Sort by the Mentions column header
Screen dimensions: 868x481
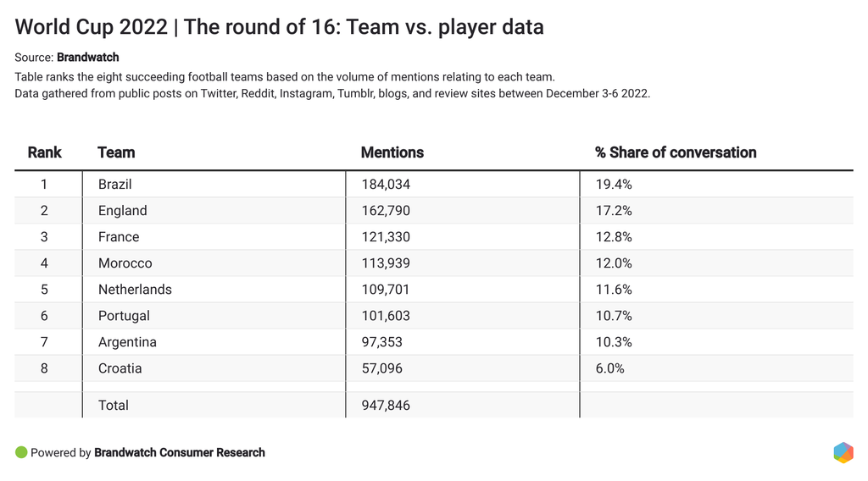[x=392, y=152]
